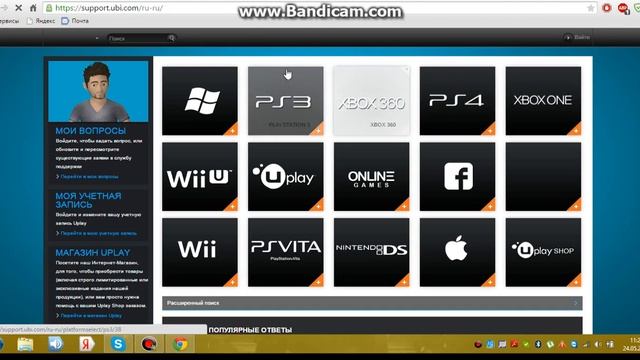The width and height of the screenshot is (640, 360).
Task: Click the blank tile beside Facebook
Action: click(543, 177)
